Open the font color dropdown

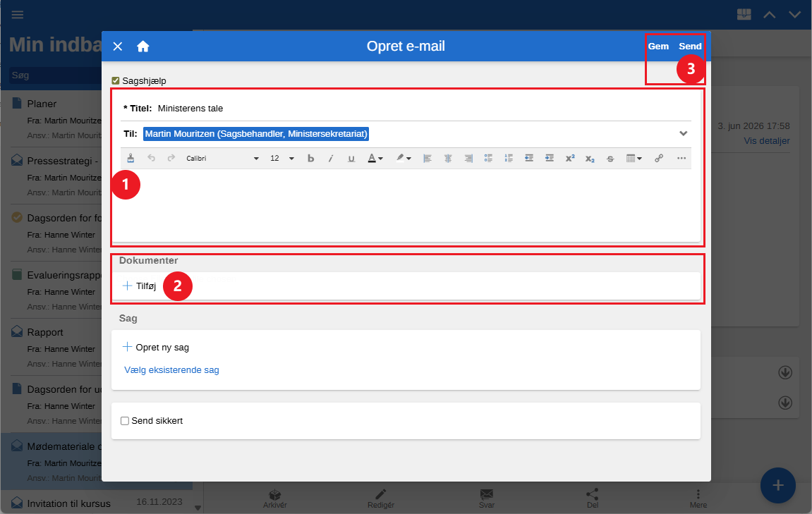point(375,159)
